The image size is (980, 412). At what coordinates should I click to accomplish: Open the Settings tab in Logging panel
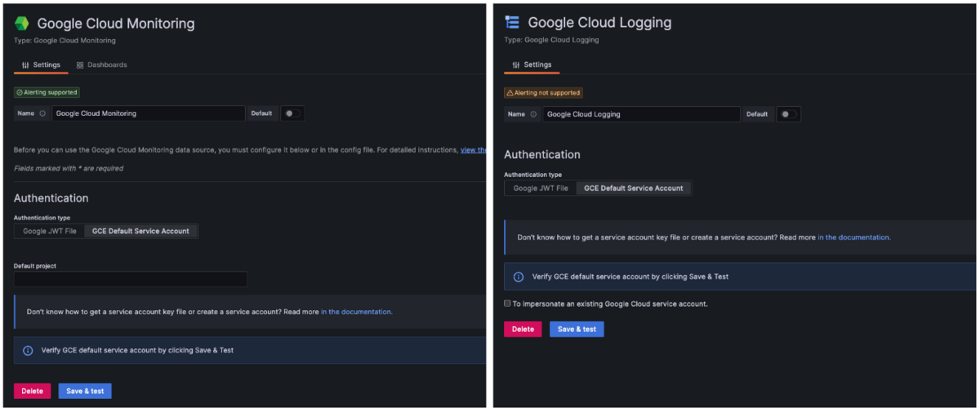tap(532, 64)
